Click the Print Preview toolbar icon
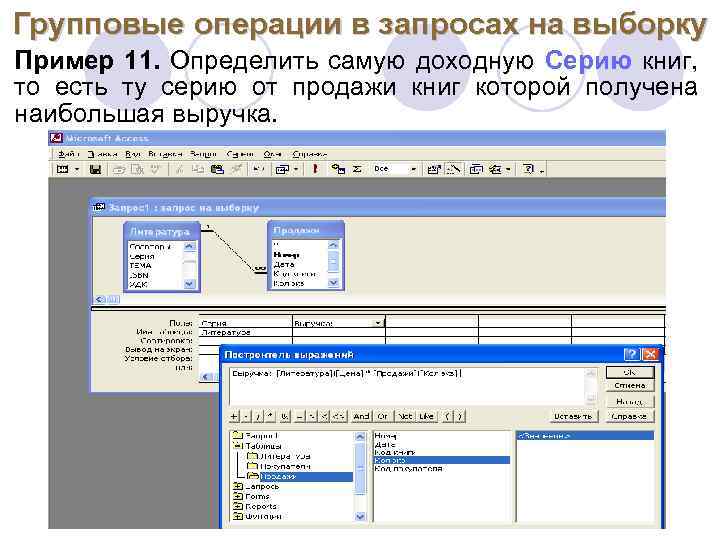 tap(137, 169)
